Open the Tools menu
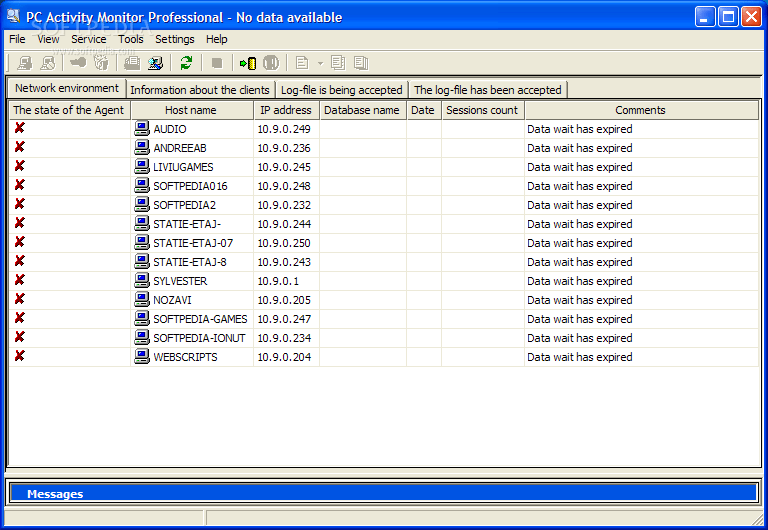The height and width of the screenshot is (530, 768). 131,39
